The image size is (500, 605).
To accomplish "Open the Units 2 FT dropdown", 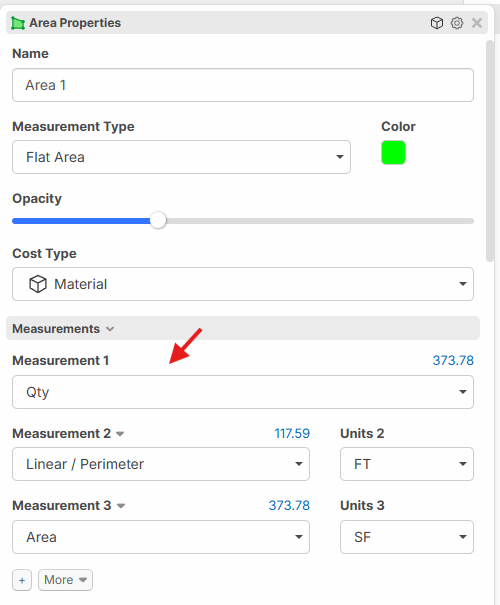I will (407, 464).
